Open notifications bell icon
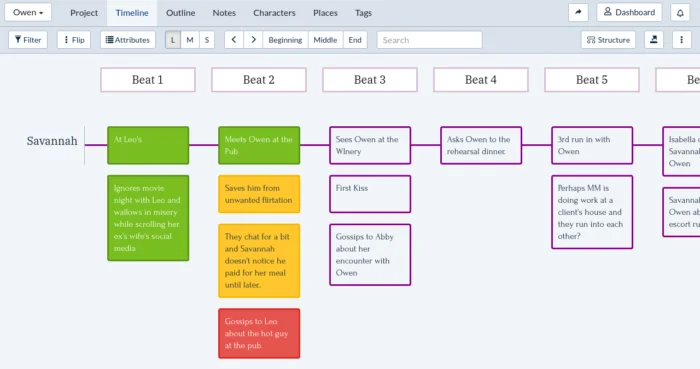 [x=680, y=12]
